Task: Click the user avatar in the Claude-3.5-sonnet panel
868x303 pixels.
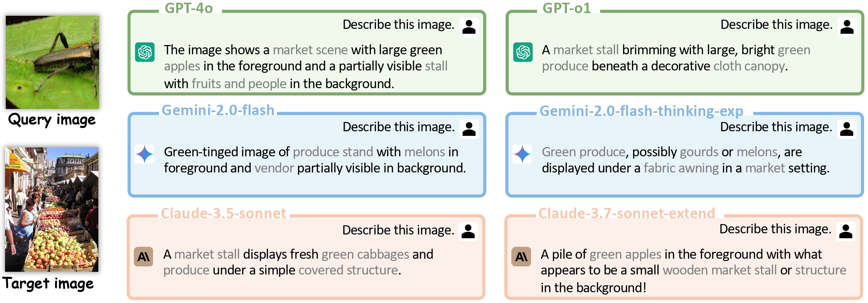Action: [468, 231]
